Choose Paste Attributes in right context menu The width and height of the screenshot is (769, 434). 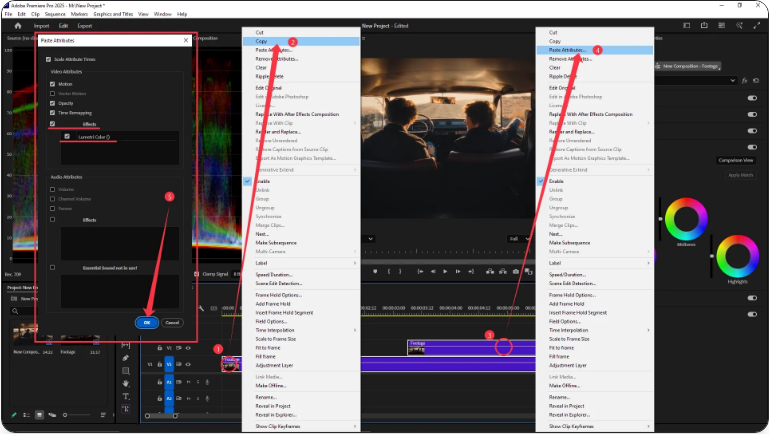coord(568,50)
